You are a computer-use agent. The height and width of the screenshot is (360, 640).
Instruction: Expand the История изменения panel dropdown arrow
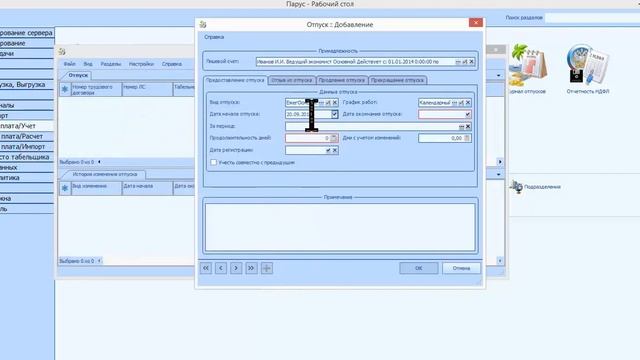498,175
